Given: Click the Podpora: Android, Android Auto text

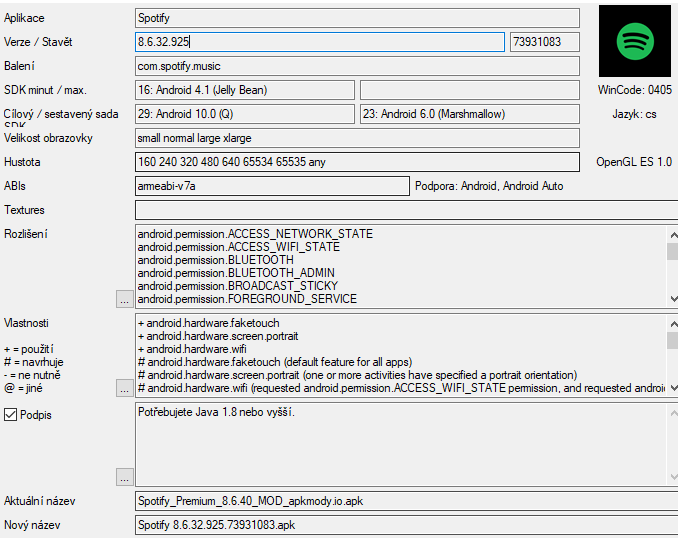Looking at the screenshot, I should tap(489, 186).
